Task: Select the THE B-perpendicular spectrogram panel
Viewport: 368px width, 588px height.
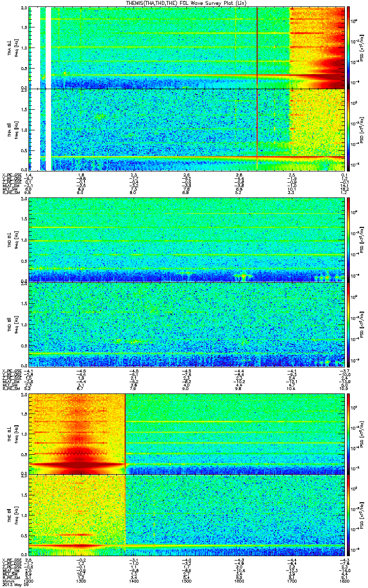Action: coord(186,434)
